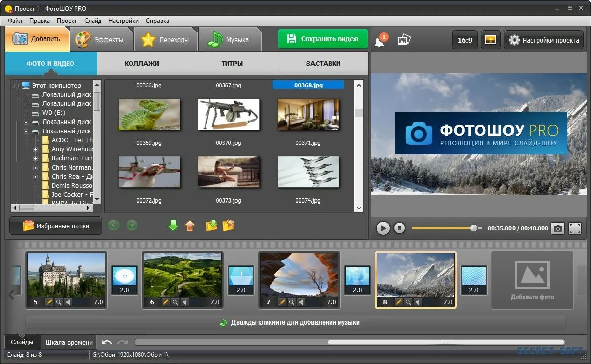
Task: Click magnifier icon on slide 8
Action: (408, 302)
